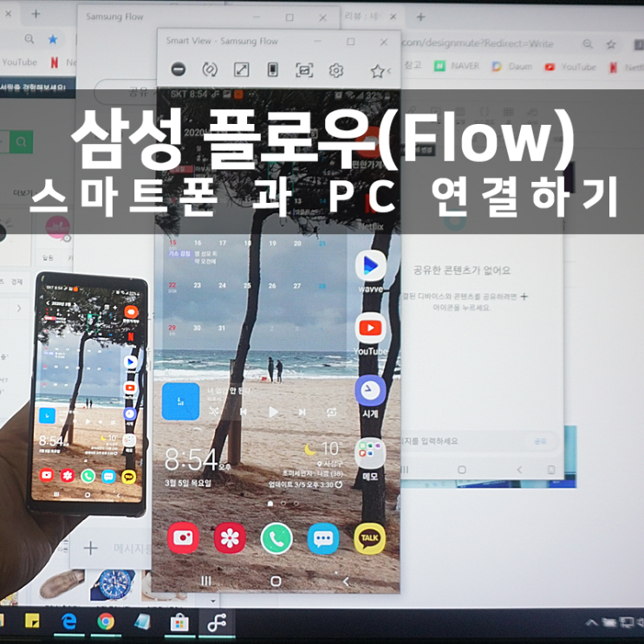
Task: Open the YouTube app on the mirrored phone
Action: pyautogui.click(x=370, y=328)
